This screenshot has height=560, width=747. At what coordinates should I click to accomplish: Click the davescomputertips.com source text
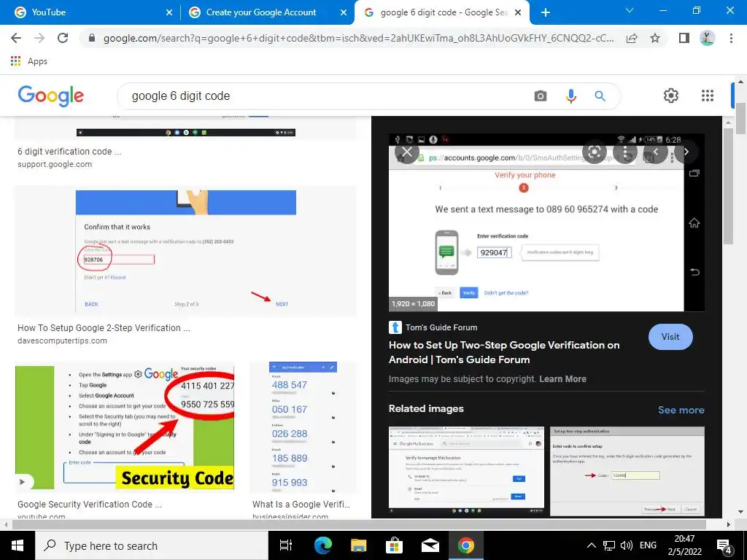[62, 341]
